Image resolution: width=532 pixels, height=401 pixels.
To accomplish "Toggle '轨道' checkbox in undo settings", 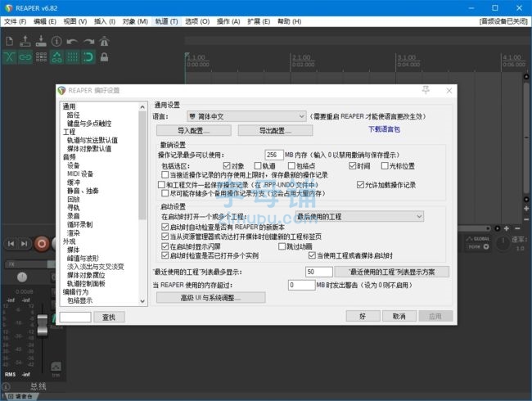I will coord(258,165).
